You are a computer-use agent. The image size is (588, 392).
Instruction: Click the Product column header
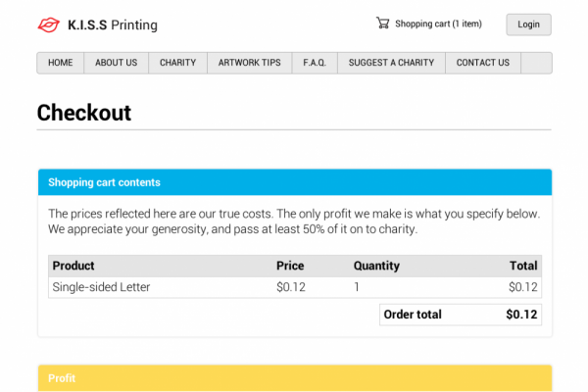[x=73, y=266]
